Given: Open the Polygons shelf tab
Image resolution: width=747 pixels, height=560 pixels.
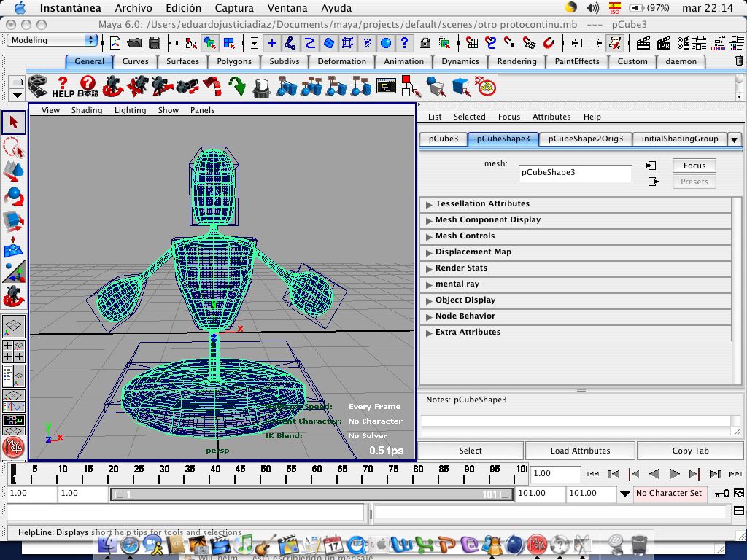Looking at the screenshot, I should click(234, 61).
